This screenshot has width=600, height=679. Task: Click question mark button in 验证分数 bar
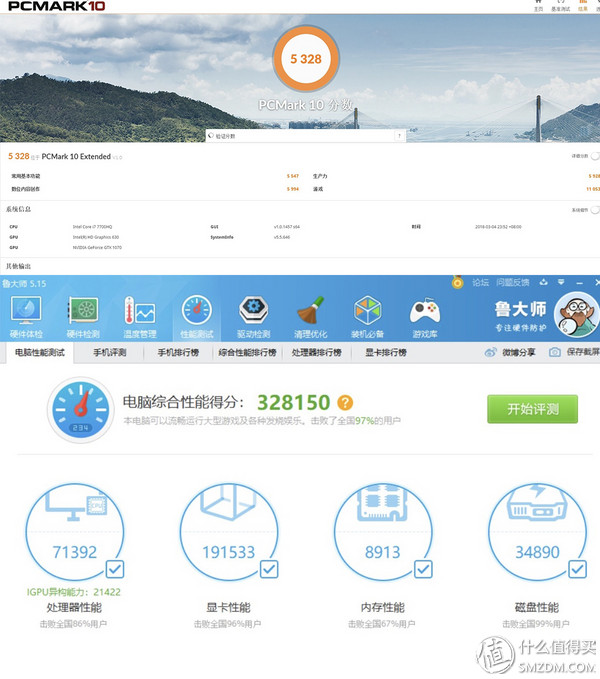point(399,136)
